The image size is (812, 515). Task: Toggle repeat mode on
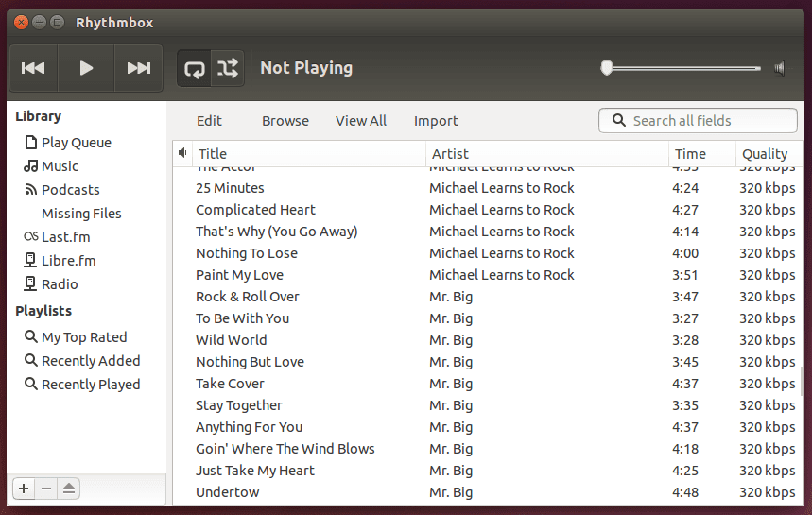coord(195,68)
